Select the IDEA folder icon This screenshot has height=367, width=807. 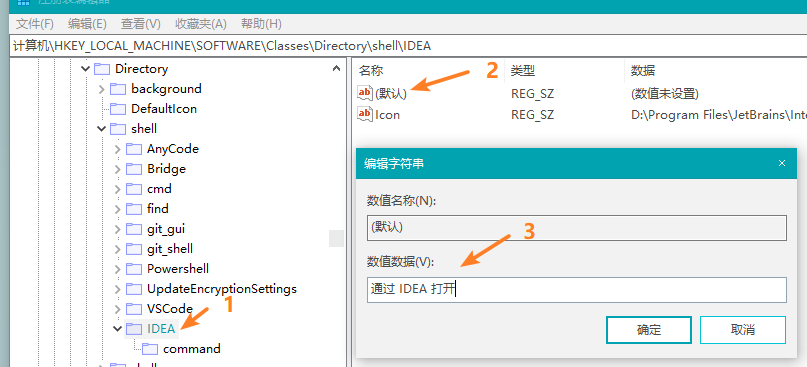point(134,329)
